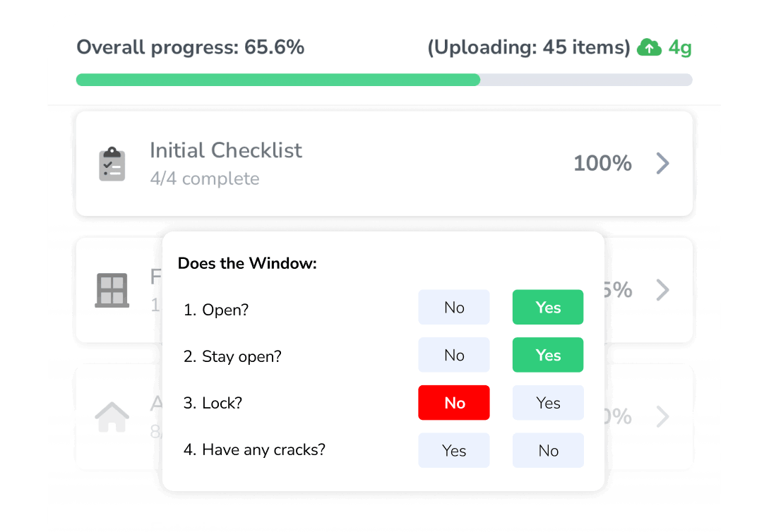Viewport: 764px width, 532px height.
Task: Open the window checklist via its chevron
Action: coord(662,290)
